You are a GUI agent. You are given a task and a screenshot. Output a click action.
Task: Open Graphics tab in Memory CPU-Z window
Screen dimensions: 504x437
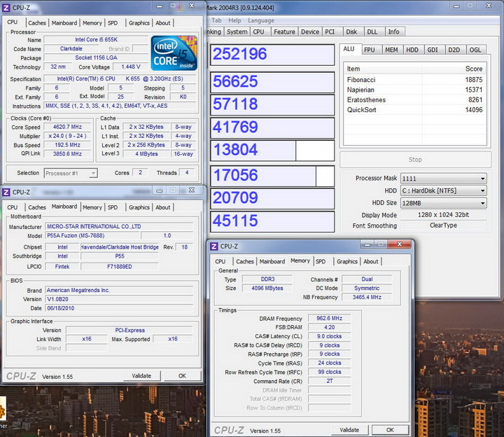(x=347, y=261)
